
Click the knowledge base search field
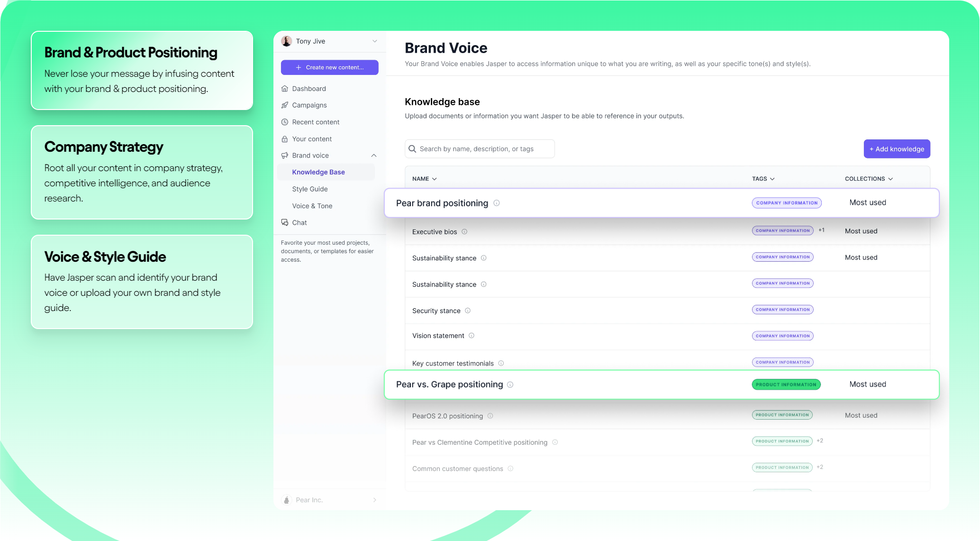click(x=480, y=149)
